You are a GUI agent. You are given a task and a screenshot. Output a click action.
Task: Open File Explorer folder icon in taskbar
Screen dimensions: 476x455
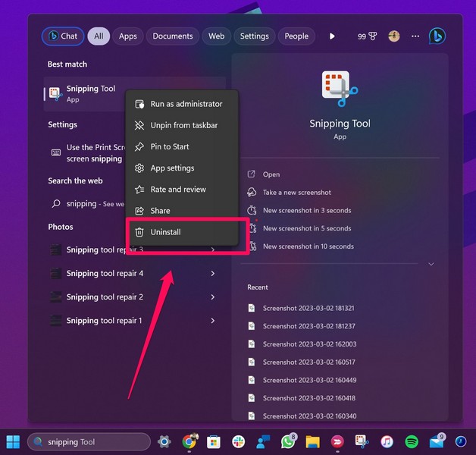[x=312, y=441]
